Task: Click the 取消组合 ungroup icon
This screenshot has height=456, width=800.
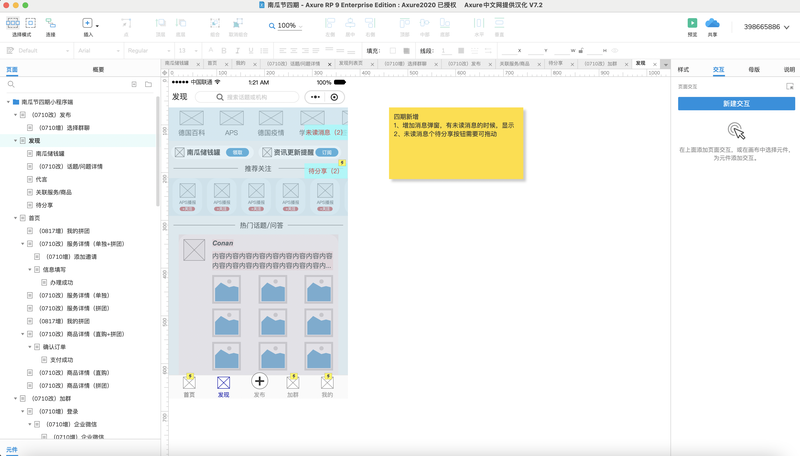Action: [237, 23]
